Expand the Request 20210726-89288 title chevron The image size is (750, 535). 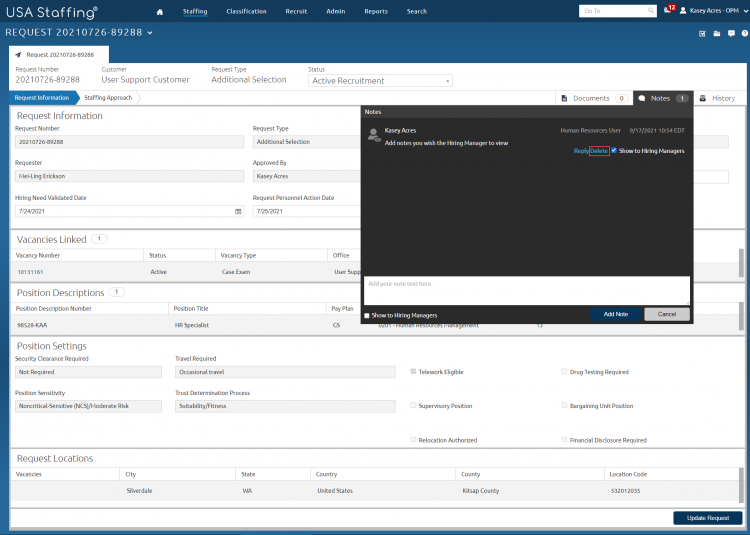tap(150, 33)
